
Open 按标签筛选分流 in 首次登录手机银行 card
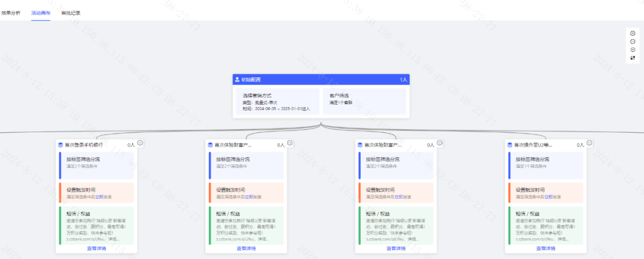97,166
